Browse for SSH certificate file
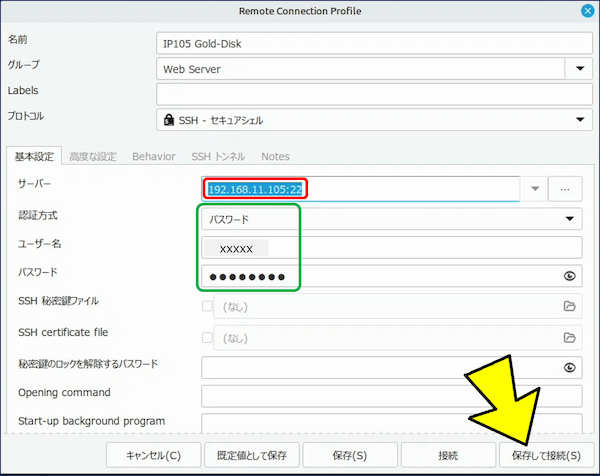The height and width of the screenshot is (476, 600). [x=569, y=338]
